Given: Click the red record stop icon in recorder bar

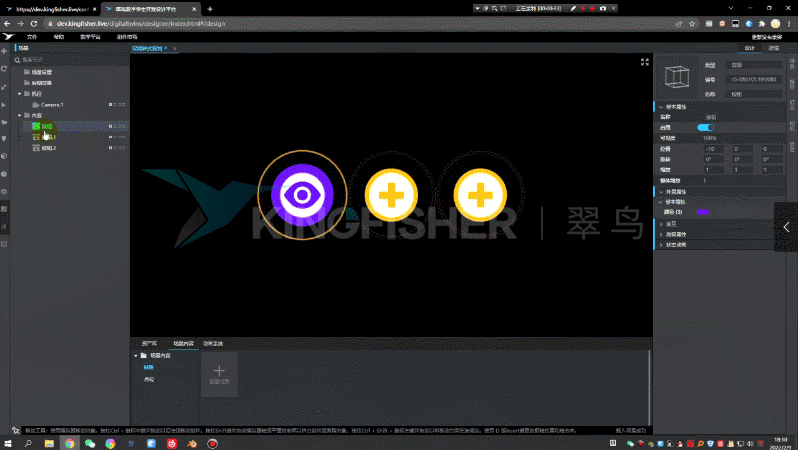Looking at the screenshot, I should pyautogui.click(x=592, y=9).
